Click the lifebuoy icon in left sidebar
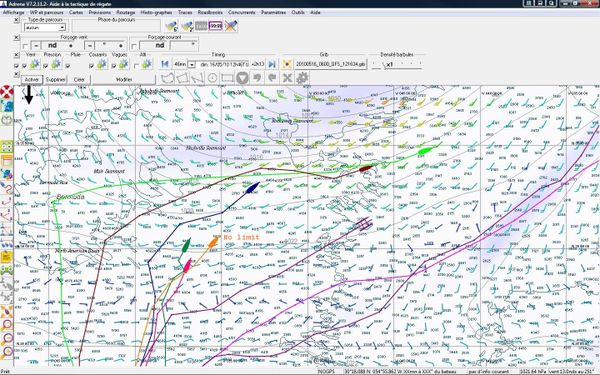Viewport: 600px width, 375px height. 7,92
